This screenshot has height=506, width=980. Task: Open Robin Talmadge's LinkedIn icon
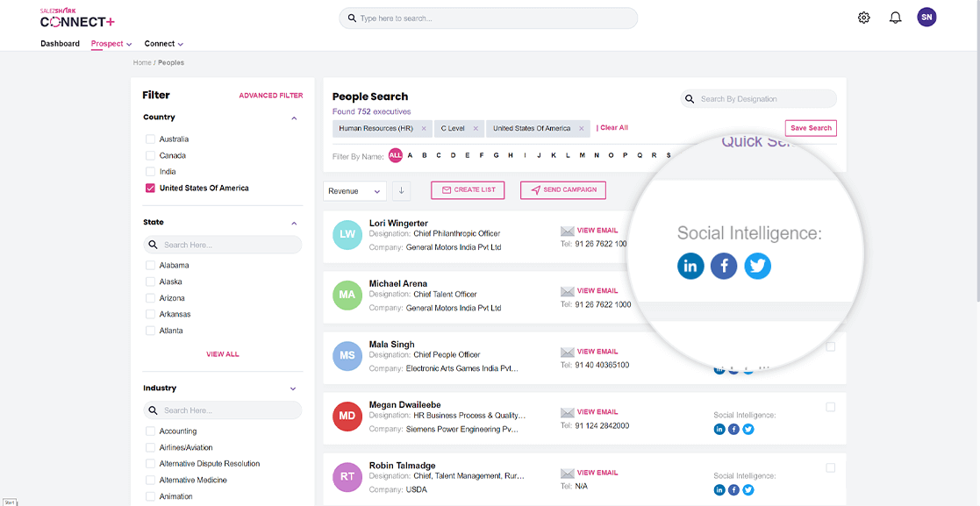(x=719, y=489)
